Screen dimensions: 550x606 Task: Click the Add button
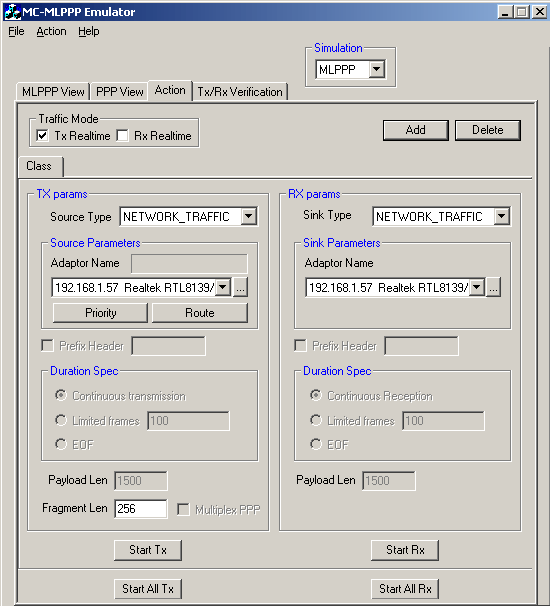(416, 130)
